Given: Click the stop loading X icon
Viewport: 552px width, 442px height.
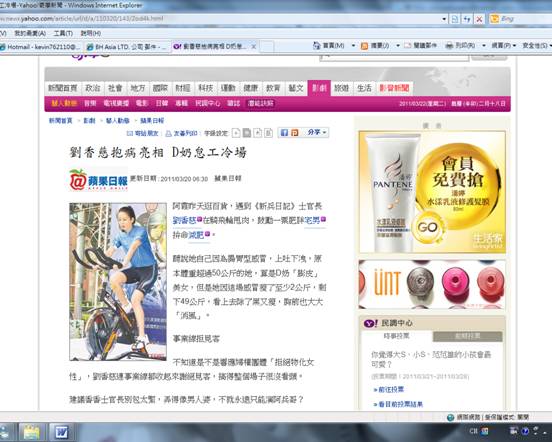Looking at the screenshot, I should click(479, 19).
